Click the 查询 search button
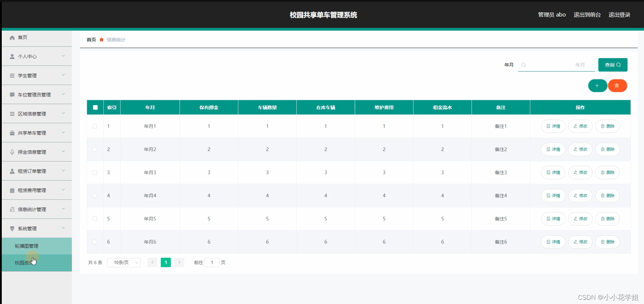Image resolution: width=644 pixels, height=304 pixels. pyautogui.click(x=613, y=65)
